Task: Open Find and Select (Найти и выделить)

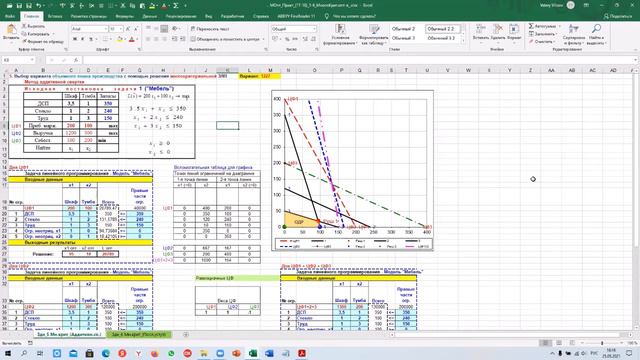Action: 596,34
